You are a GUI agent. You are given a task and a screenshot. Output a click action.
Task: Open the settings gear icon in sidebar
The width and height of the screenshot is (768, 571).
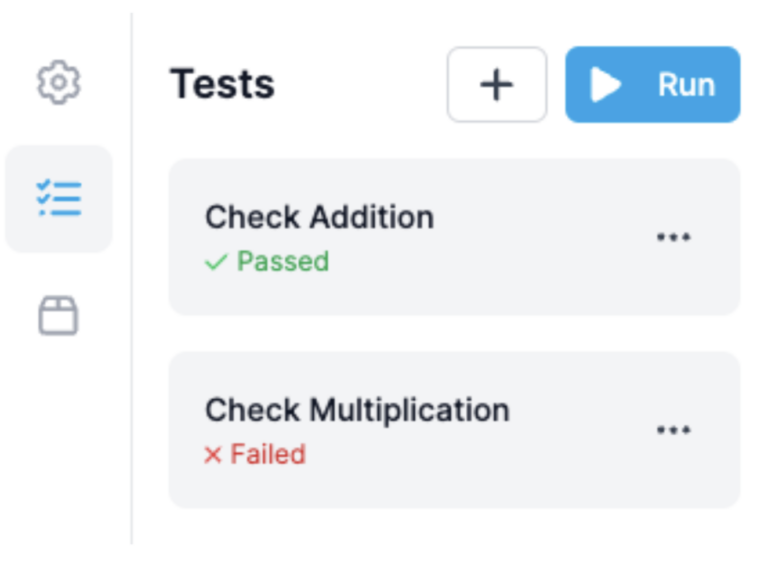coord(58,83)
